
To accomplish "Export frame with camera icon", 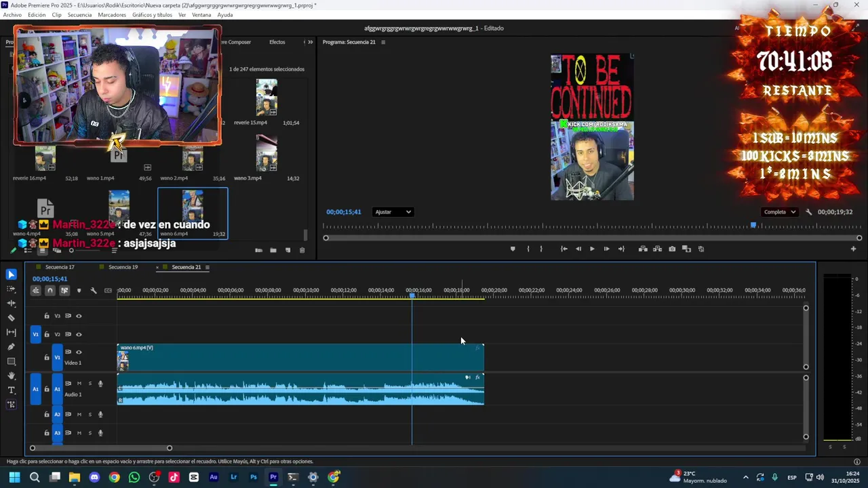I will click(672, 249).
